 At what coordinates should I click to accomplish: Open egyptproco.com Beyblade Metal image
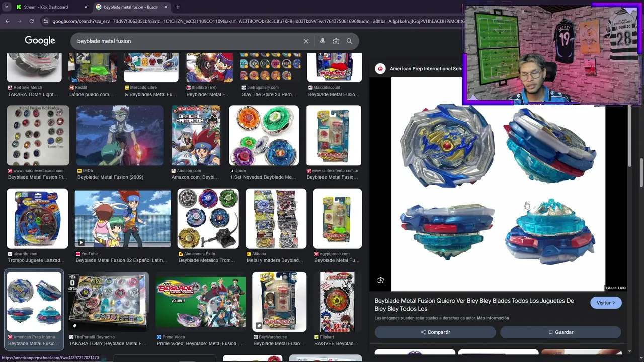coord(338,218)
